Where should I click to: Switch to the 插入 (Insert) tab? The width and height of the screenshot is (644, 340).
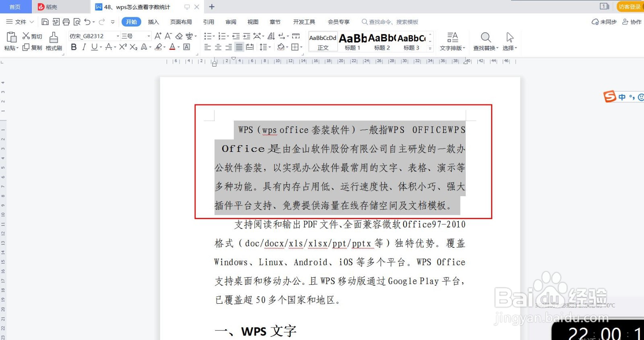(x=153, y=22)
